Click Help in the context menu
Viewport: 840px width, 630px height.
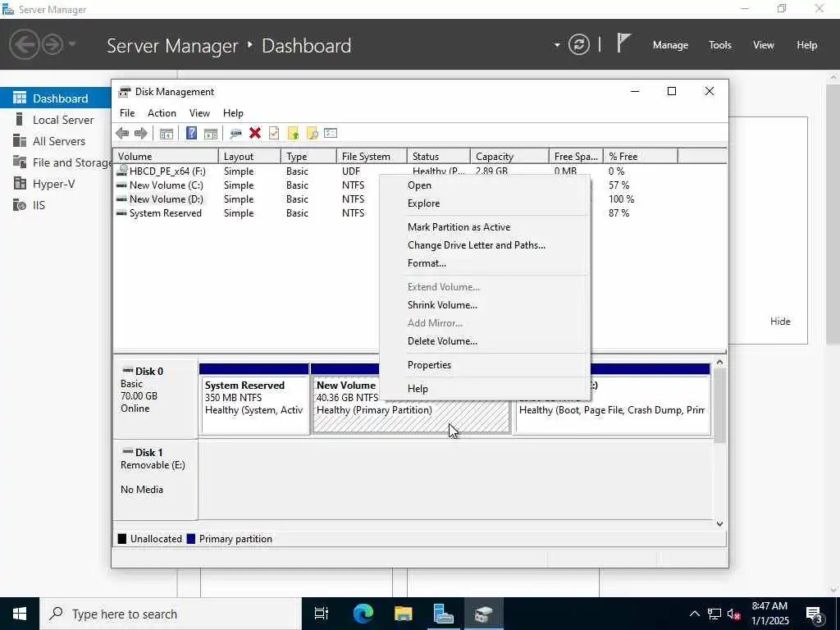click(418, 389)
